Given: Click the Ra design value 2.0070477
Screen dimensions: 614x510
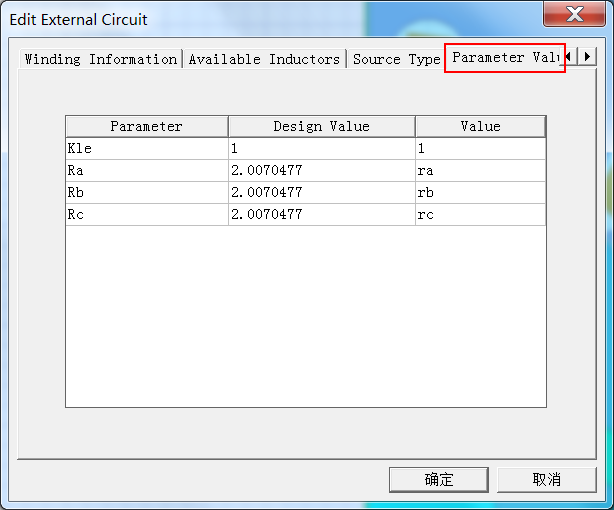Looking at the screenshot, I should point(321,170).
